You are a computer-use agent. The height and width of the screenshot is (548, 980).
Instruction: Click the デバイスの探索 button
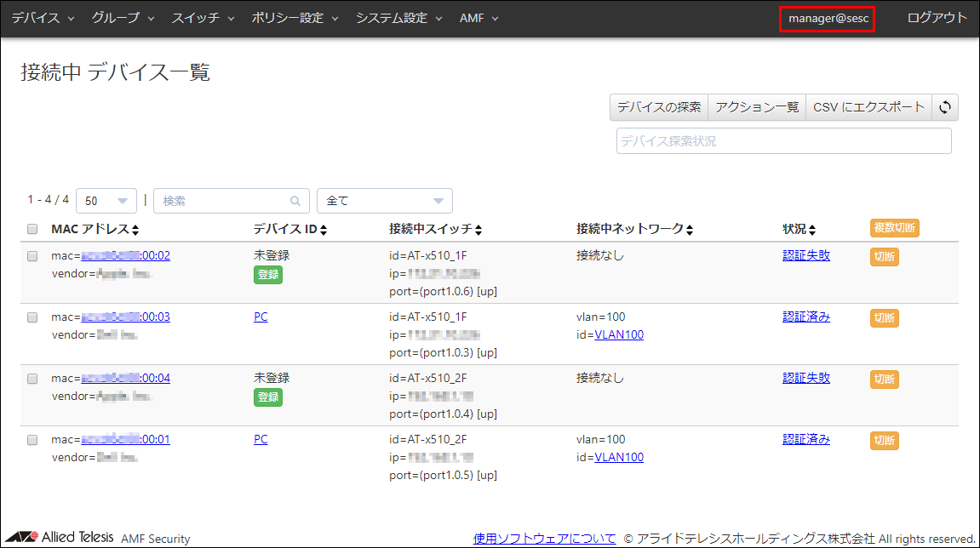click(x=659, y=107)
